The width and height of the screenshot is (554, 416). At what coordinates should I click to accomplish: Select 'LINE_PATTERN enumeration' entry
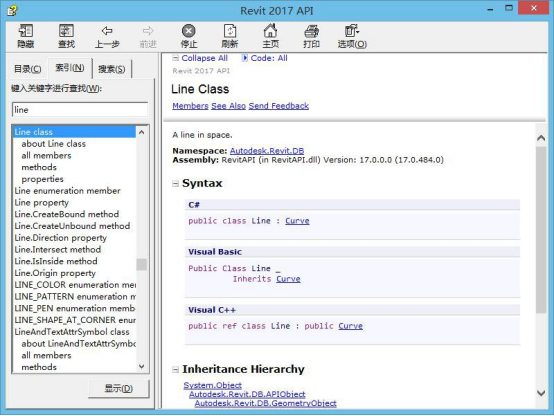pyautogui.click(x=75, y=296)
